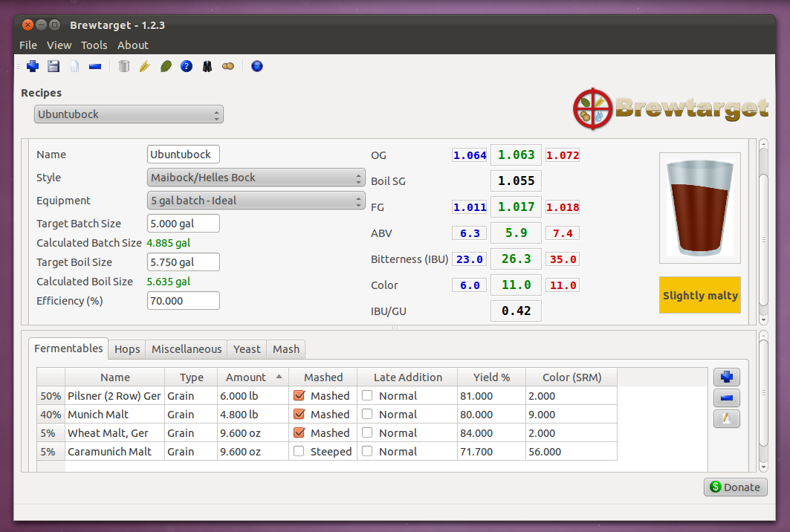Open the Style dropdown Maibock/Helles Bock

(256, 178)
